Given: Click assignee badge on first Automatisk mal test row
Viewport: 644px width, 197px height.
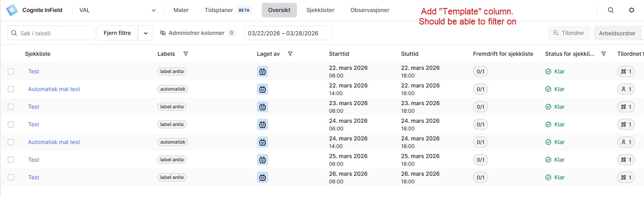Looking at the screenshot, I should [x=626, y=89].
